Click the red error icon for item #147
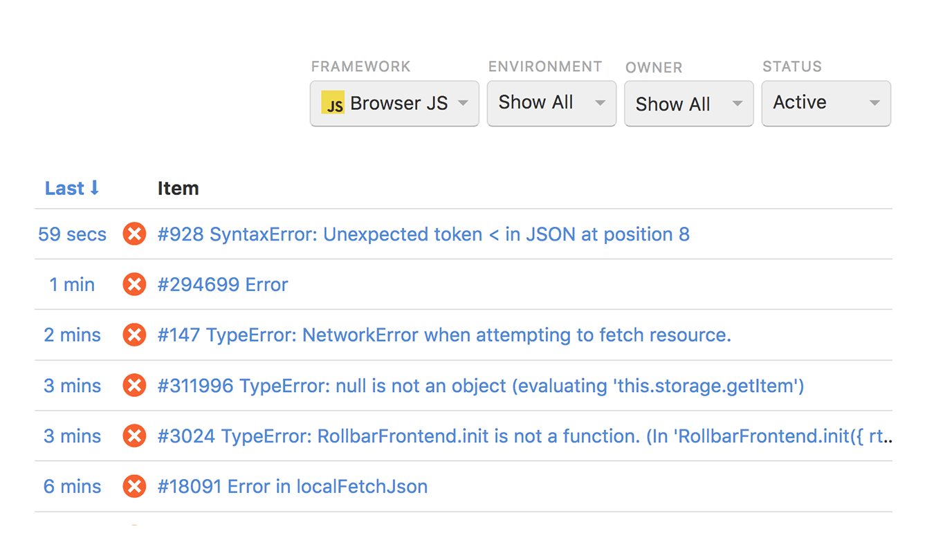This screenshot has width=934, height=560. (x=134, y=335)
